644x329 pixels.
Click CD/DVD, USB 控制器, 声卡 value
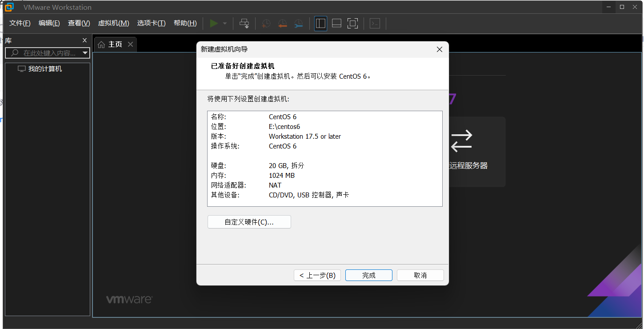[309, 195]
